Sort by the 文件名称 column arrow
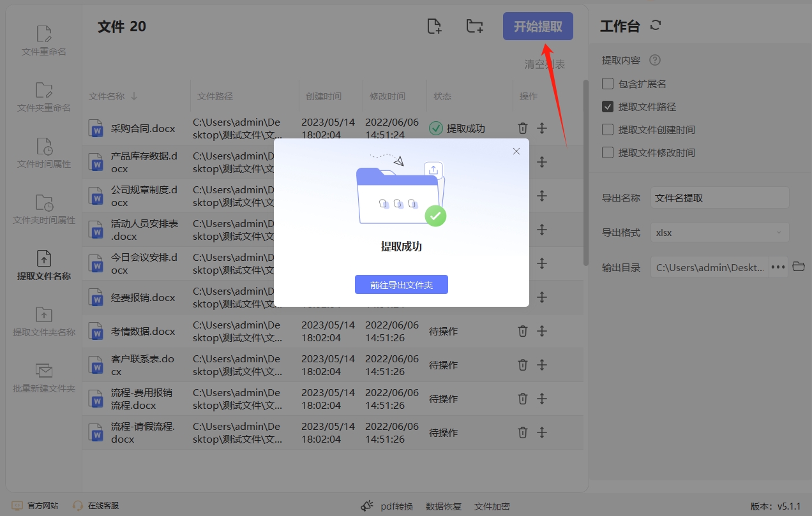 pyautogui.click(x=134, y=96)
